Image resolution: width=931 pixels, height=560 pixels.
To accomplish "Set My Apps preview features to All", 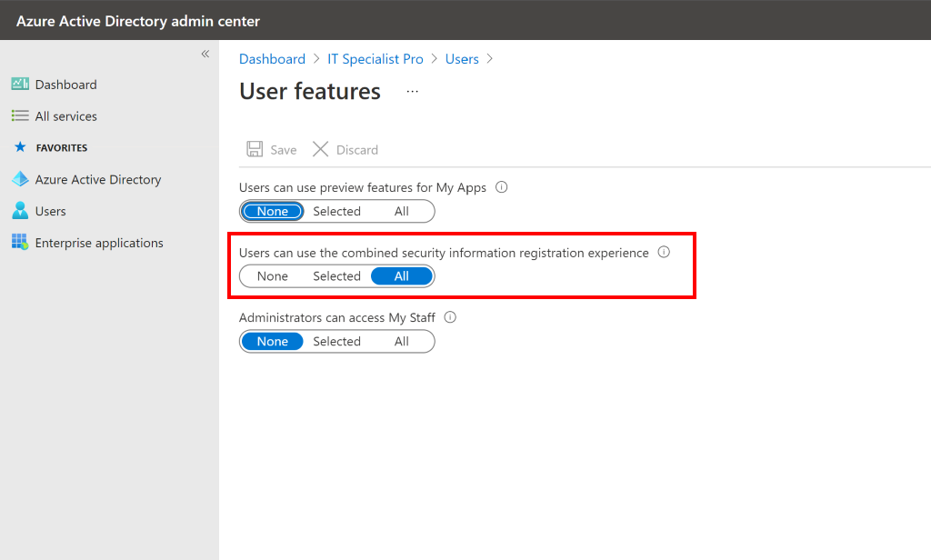I will coord(402,212).
